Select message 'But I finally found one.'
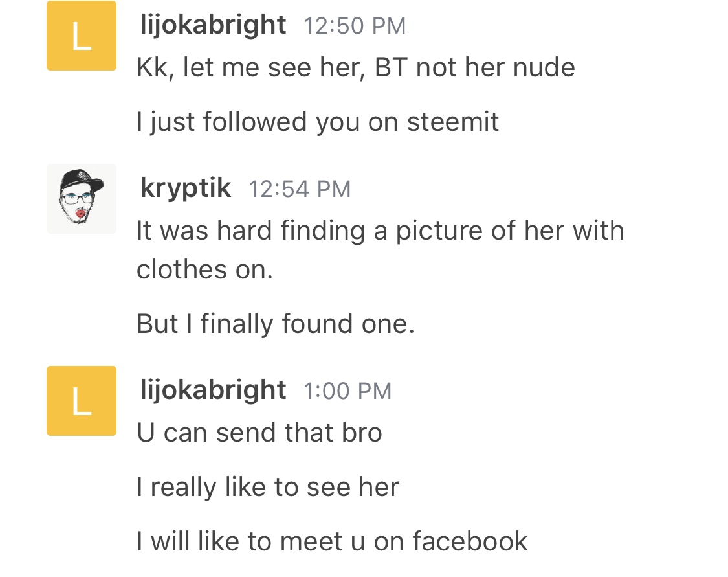The width and height of the screenshot is (728, 577). [275, 324]
